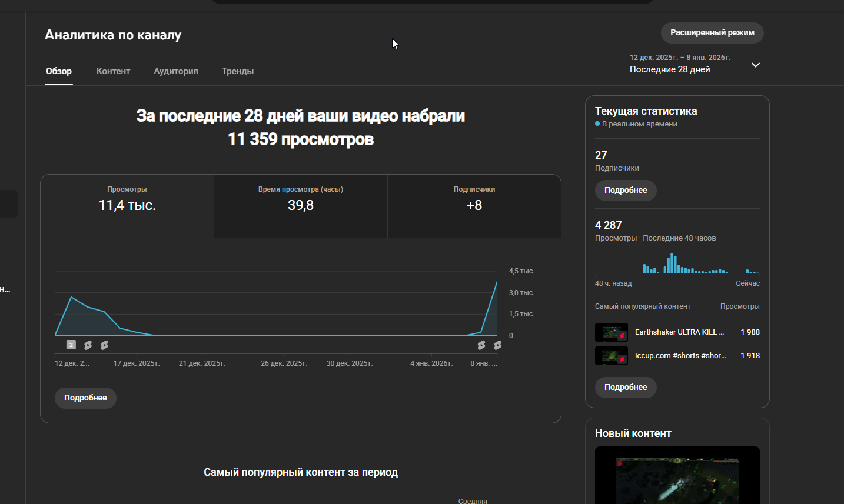The image size is (844, 504).
Task: Click the "Текущая статистика" heading
Action: [x=646, y=111]
